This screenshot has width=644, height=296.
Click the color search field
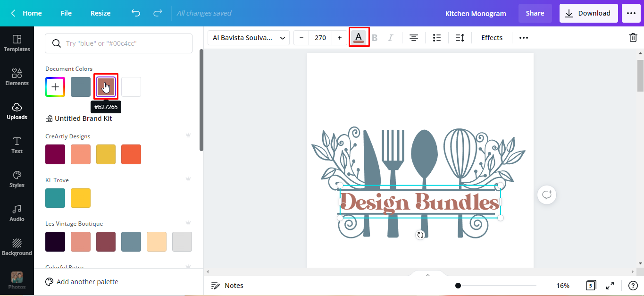coord(118,43)
